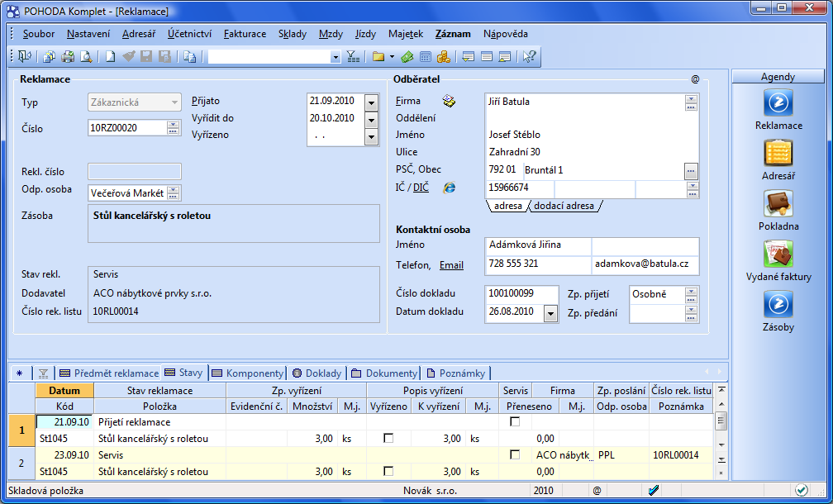This screenshot has width=833, height=504.
Task: Open the Datum dokladu date dropdown
Action: coord(551,314)
